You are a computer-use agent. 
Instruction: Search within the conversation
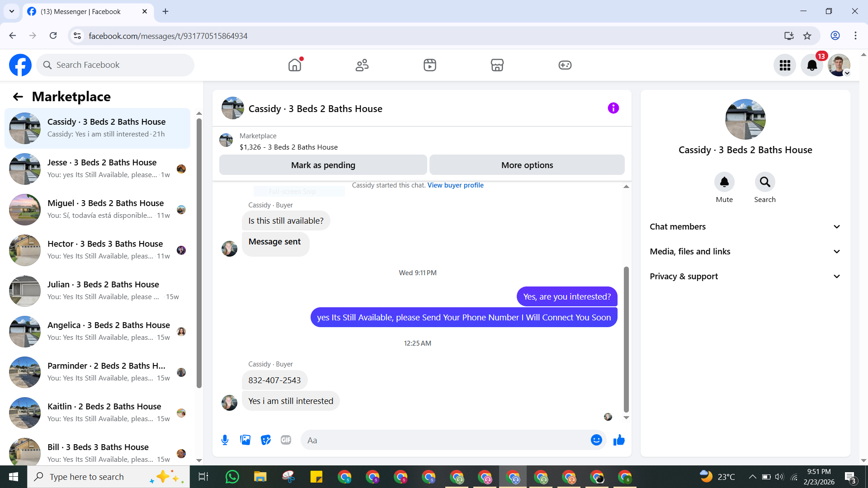[x=765, y=182]
